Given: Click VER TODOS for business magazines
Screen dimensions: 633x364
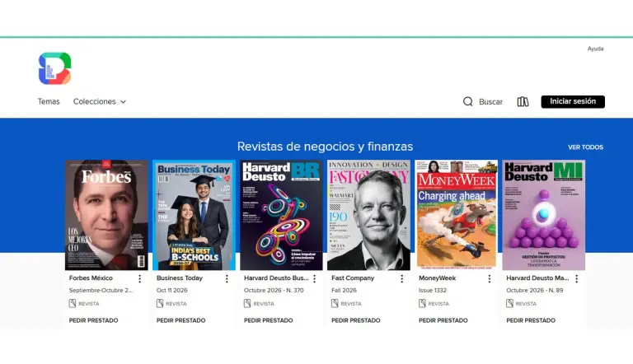Looking at the screenshot, I should tap(585, 147).
